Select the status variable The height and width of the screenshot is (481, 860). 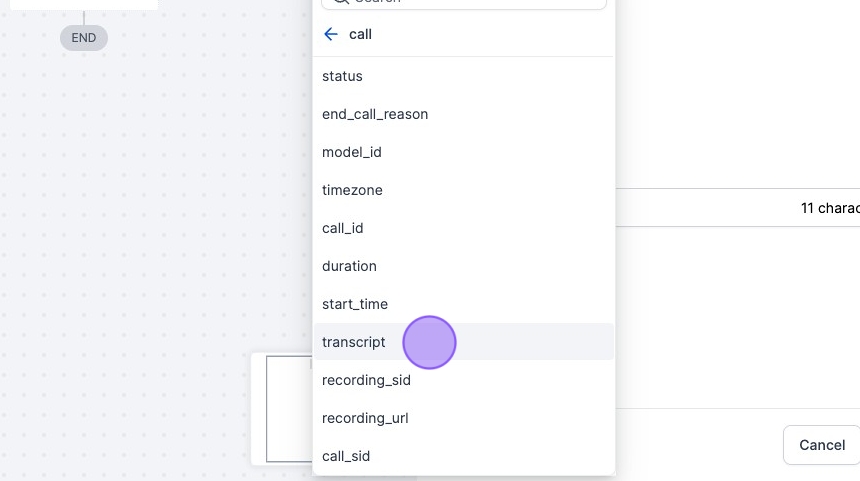[x=343, y=76]
